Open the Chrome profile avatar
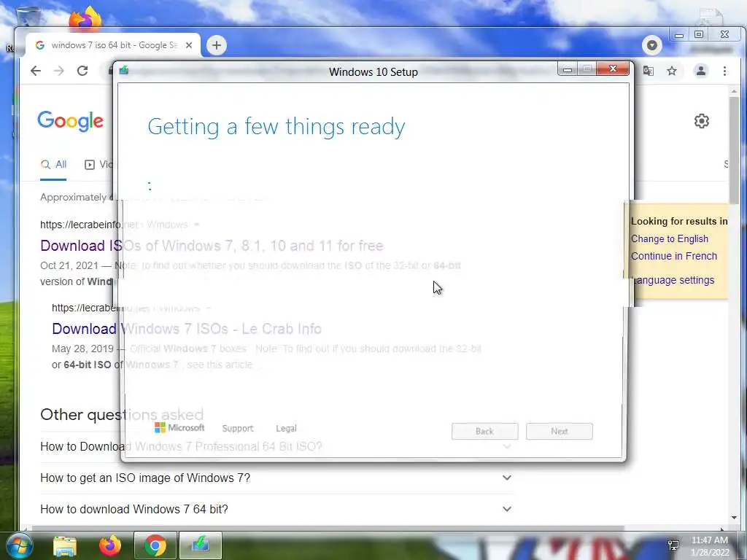747x560 pixels. (701, 71)
